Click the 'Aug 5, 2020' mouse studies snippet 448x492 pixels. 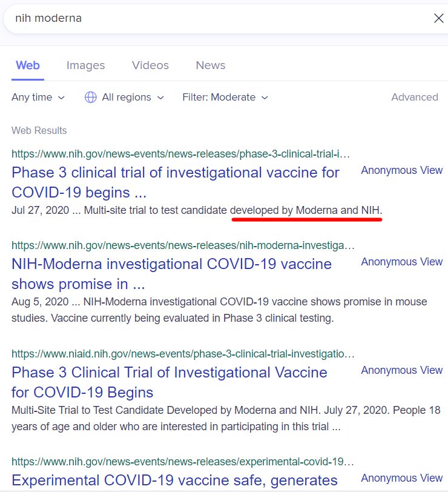click(219, 310)
